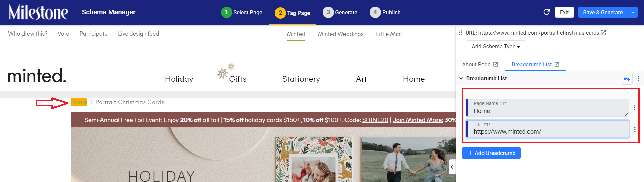644x182 pixels.
Task: Click the highlighted Home breadcrumb link
Action: click(x=79, y=102)
